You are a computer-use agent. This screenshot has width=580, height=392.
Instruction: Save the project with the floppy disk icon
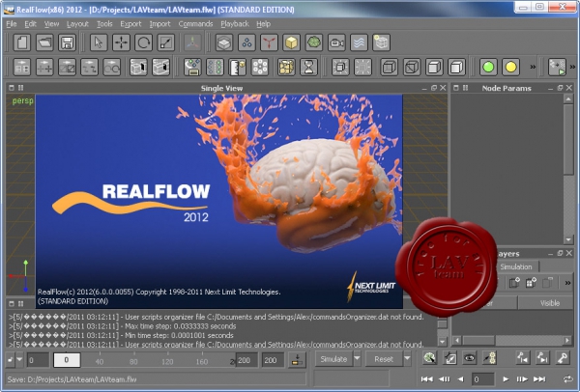(67, 42)
